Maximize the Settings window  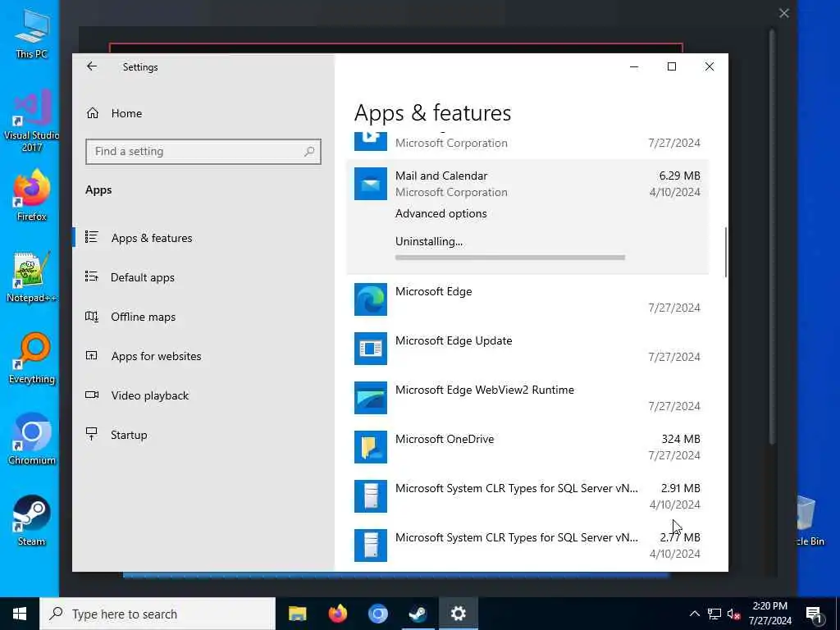pos(672,66)
